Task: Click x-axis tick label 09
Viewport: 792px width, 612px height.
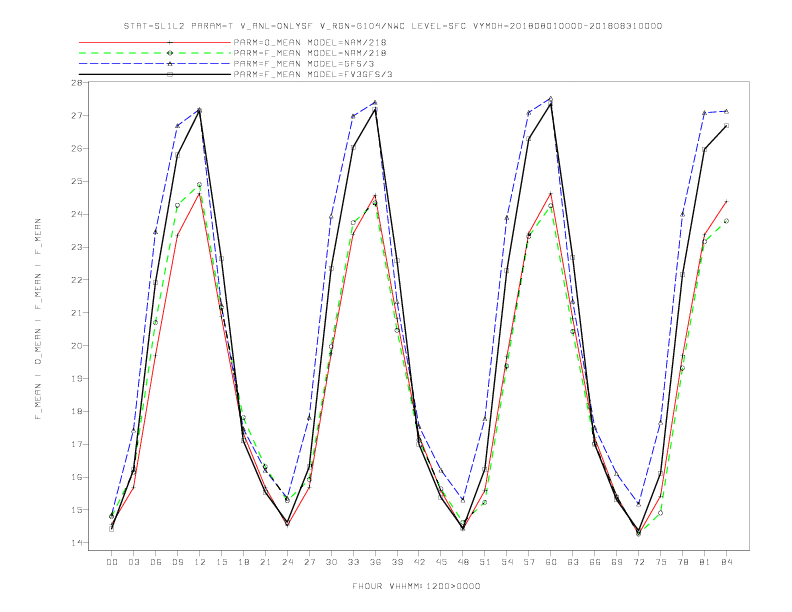Action: [x=177, y=562]
